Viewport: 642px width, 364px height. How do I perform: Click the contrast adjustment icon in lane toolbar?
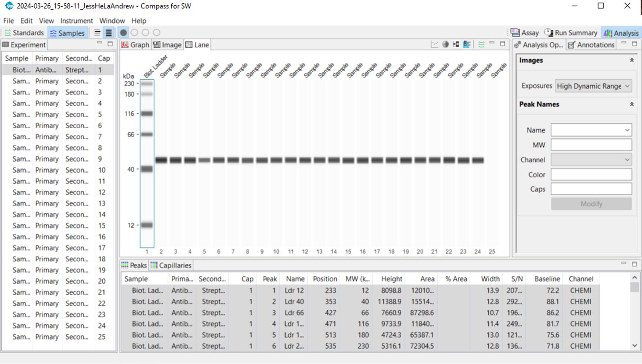pyautogui.click(x=445, y=44)
